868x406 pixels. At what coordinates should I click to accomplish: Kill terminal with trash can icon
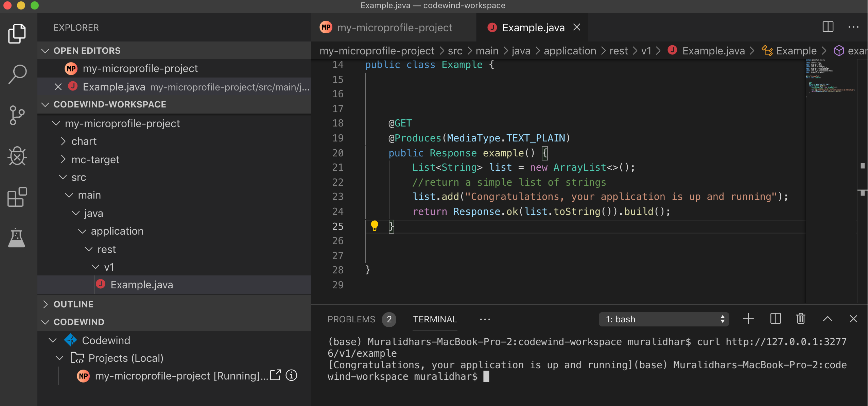[x=801, y=319]
